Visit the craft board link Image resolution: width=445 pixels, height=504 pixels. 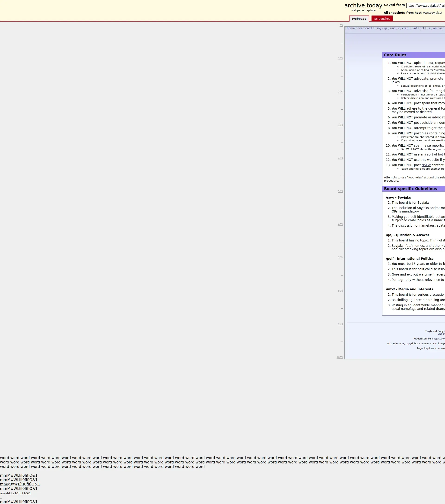click(x=405, y=28)
